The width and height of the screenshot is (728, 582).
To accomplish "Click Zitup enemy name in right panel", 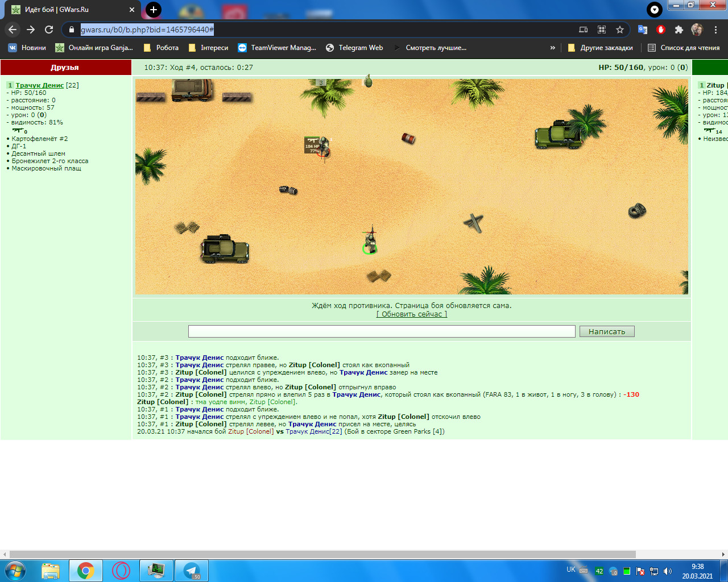I will coord(715,85).
